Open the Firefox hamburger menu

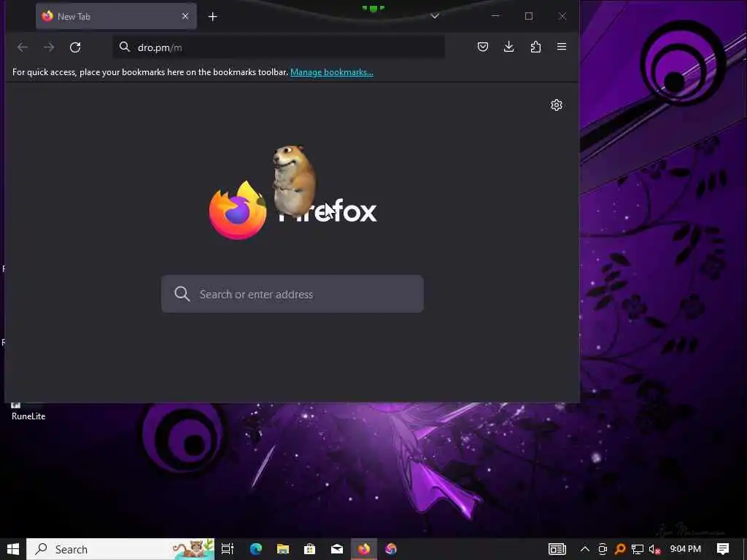tap(562, 47)
